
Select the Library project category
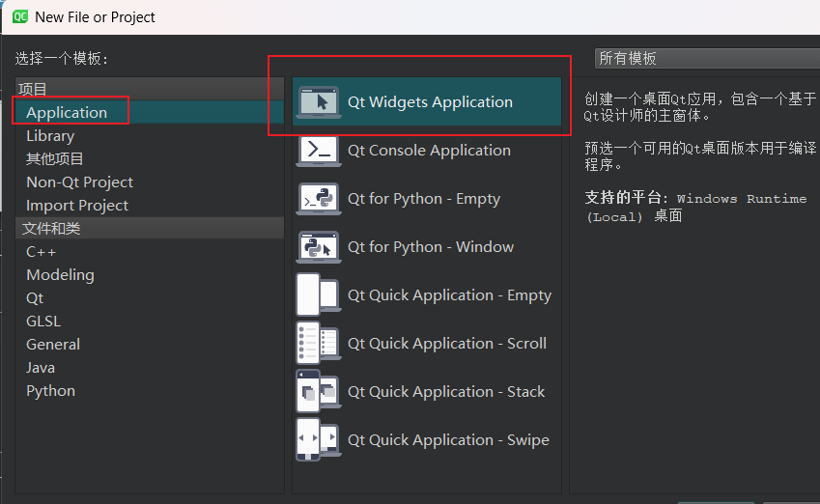coord(150,136)
